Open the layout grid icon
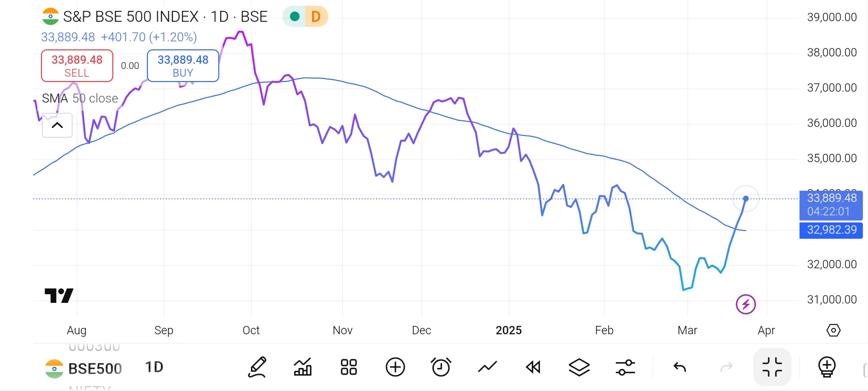 point(349,367)
